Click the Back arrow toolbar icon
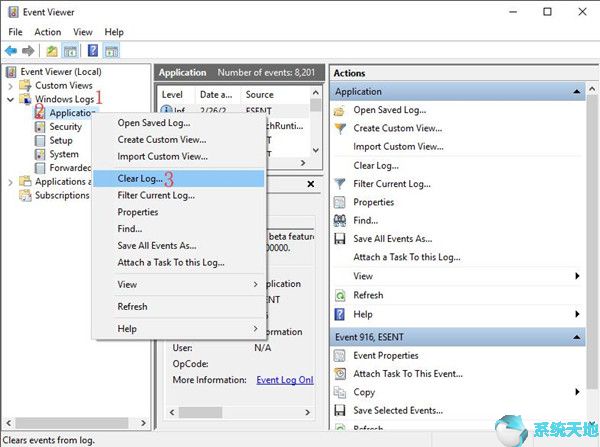Image resolution: width=600 pixels, height=447 pixels. click(x=11, y=51)
